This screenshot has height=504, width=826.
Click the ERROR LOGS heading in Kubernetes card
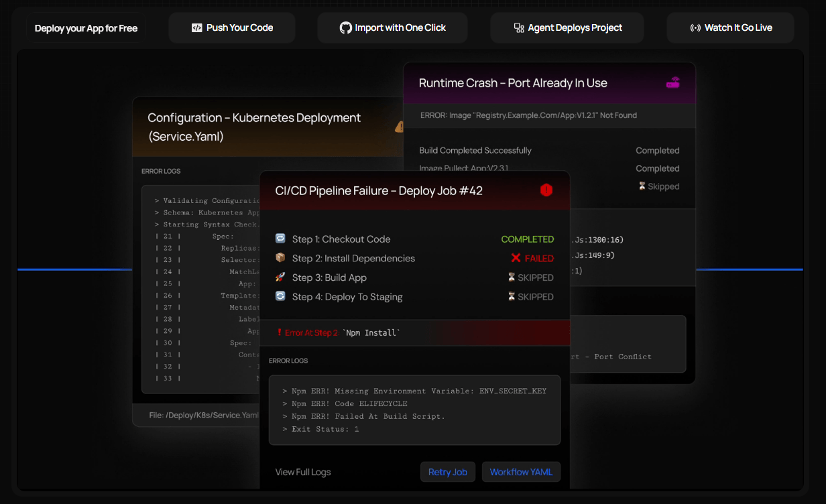pyautogui.click(x=161, y=171)
